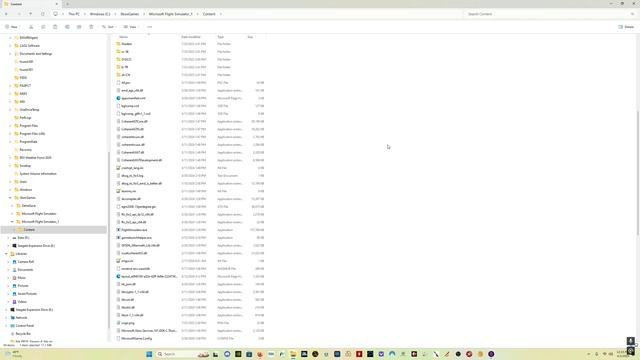Open the Sort dropdown
The height and width of the screenshot is (360, 640).
click(109, 27)
